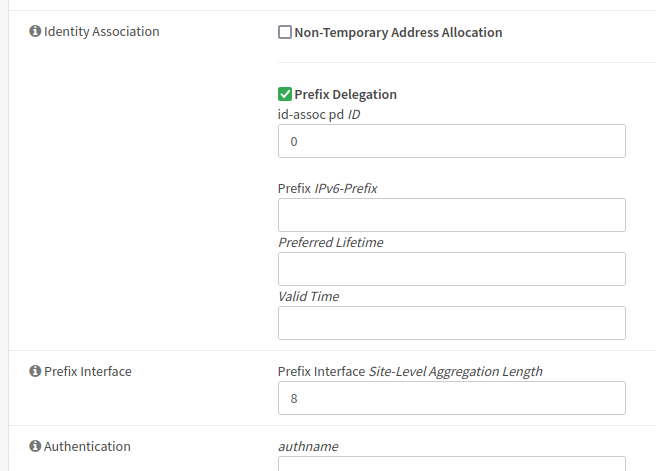Click the info icon beside Identity Association
The height and width of the screenshot is (471, 656).
click(36, 32)
